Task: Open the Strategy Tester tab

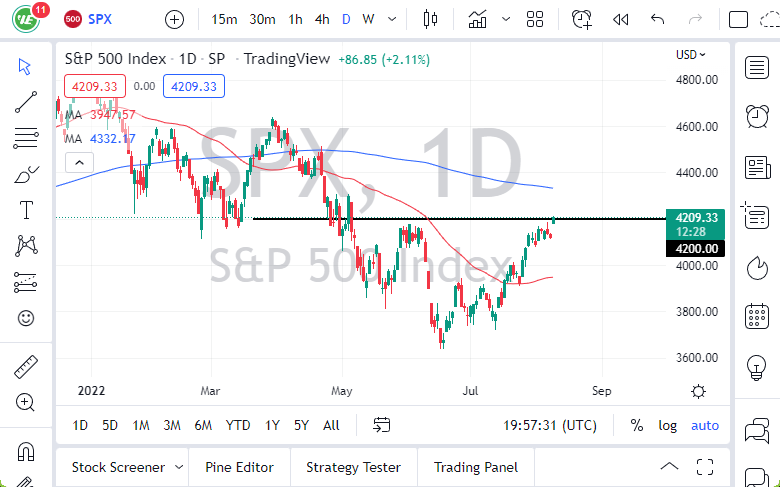Action: (353, 467)
